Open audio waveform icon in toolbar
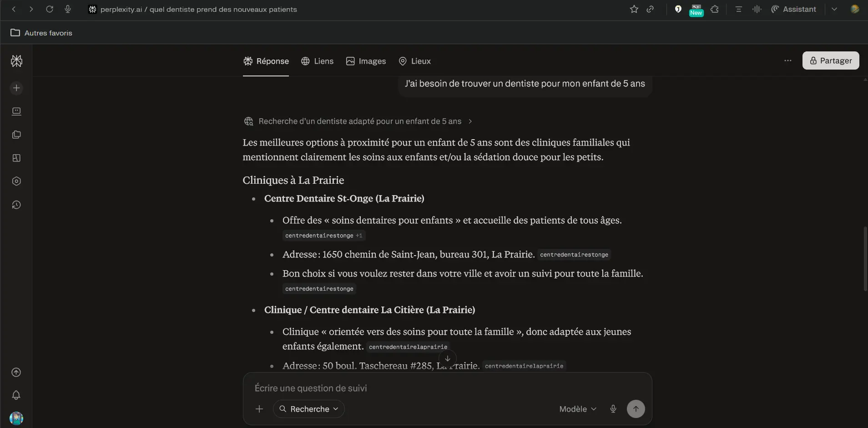The image size is (868, 428). tap(757, 9)
